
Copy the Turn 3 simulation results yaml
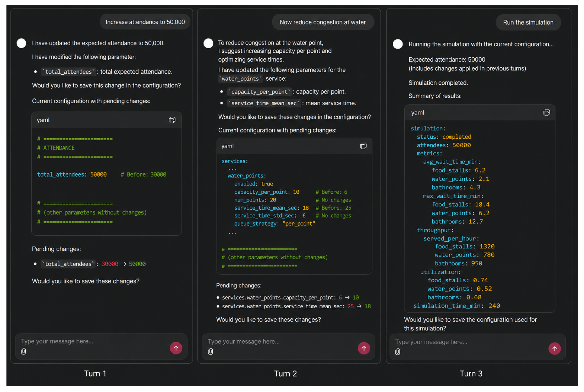click(547, 113)
